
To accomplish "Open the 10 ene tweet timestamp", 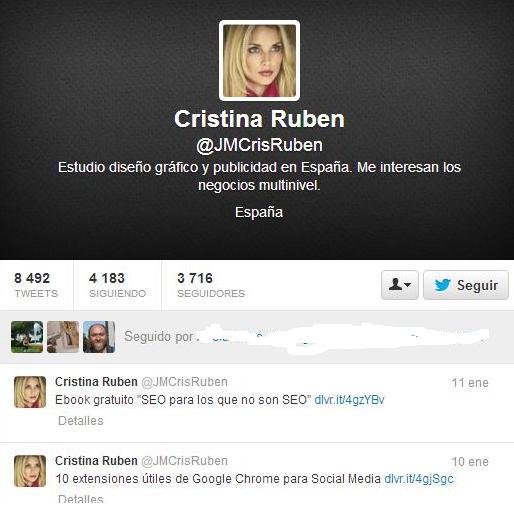I will (x=470, y=462).
